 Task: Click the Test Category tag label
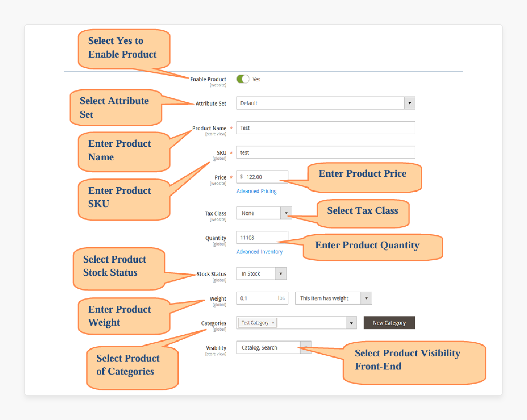[x=255, y=323]
